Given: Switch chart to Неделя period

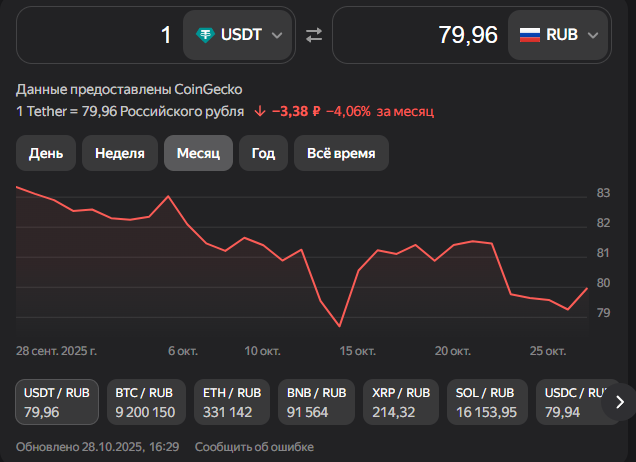Looking at the screenshot, I should (x=120, y=153).
